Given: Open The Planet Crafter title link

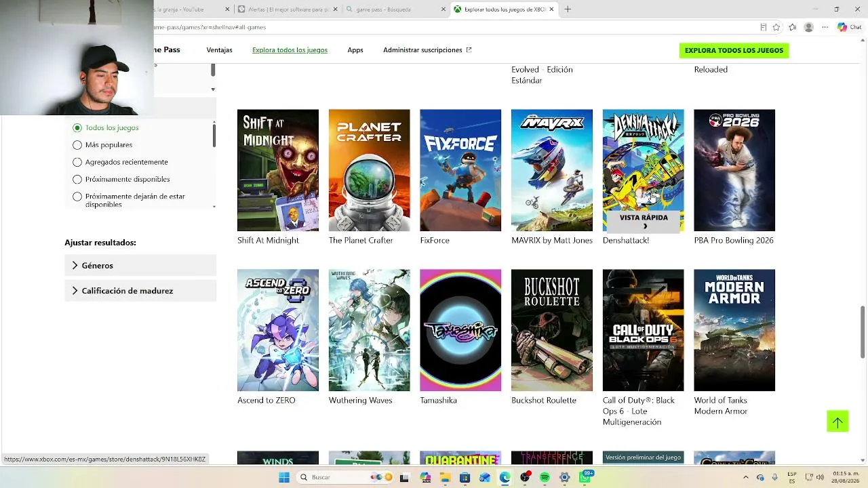Looking at the screenshot, I should click(361, 241).
